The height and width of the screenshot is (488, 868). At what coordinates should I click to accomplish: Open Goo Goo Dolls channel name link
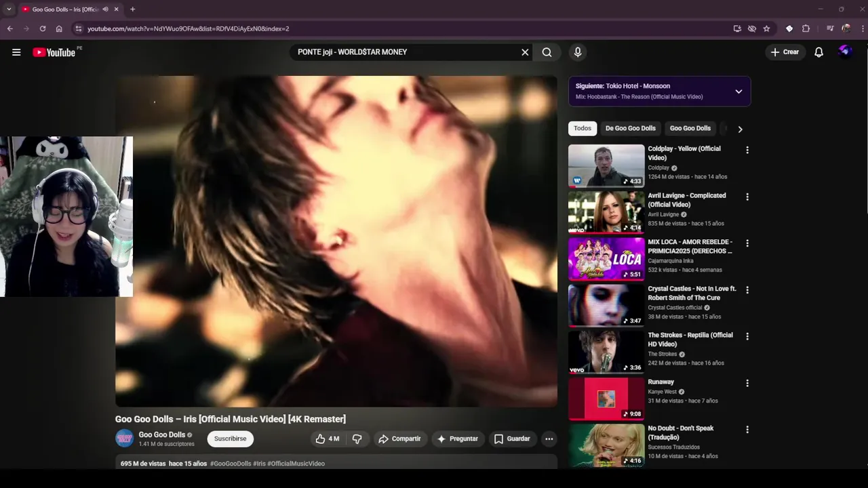tap(162, 435)
